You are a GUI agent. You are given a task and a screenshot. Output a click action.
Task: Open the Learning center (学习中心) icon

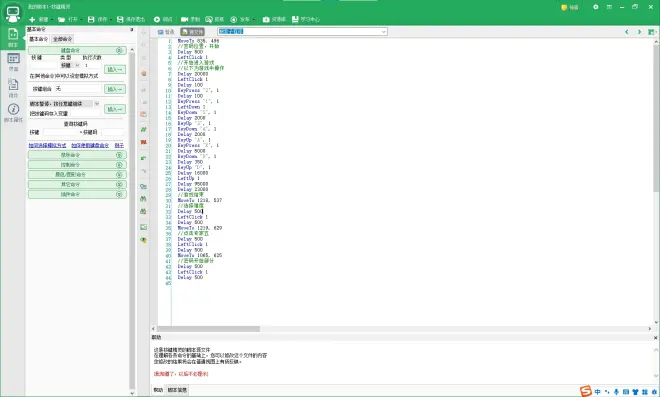(x=295, y=19)
